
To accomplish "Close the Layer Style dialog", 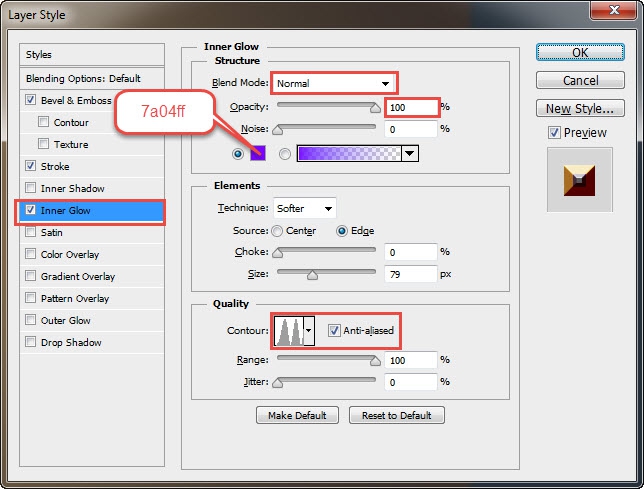I will (x=614, y=10).
